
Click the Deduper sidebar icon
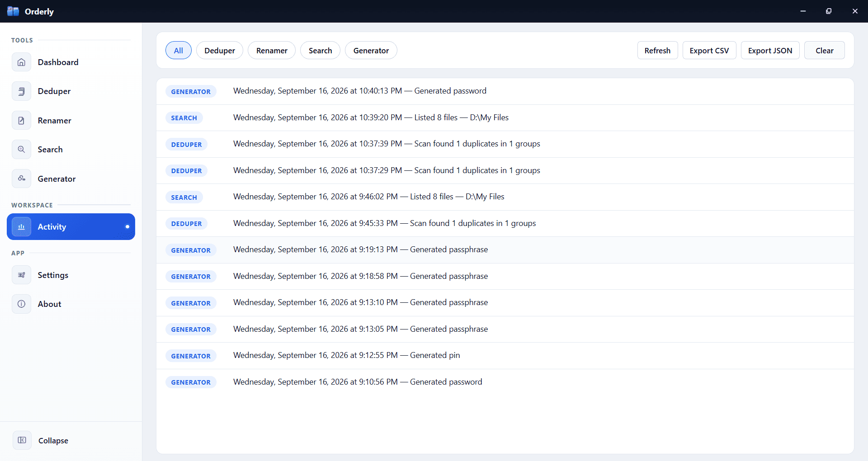click(x=21, y=91)
